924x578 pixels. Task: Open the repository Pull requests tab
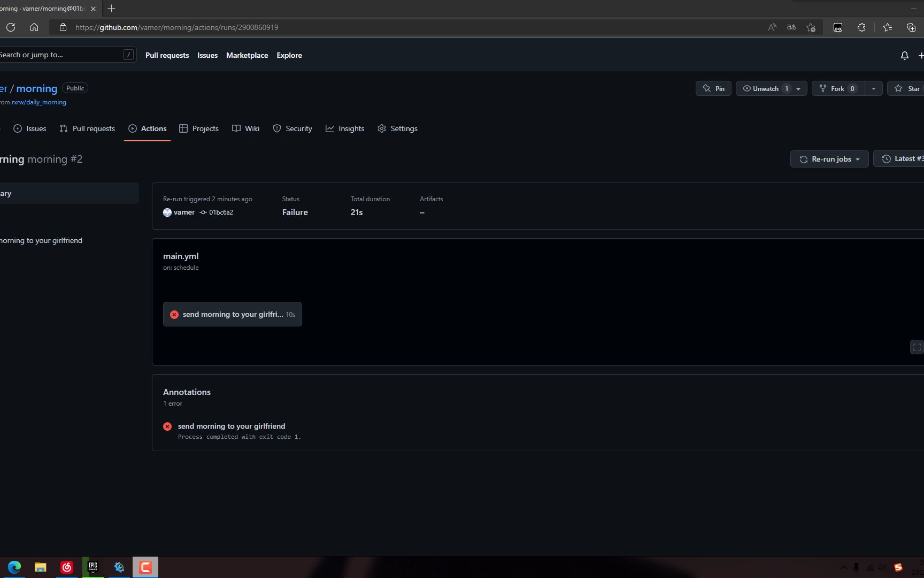[x=87, y=128]
